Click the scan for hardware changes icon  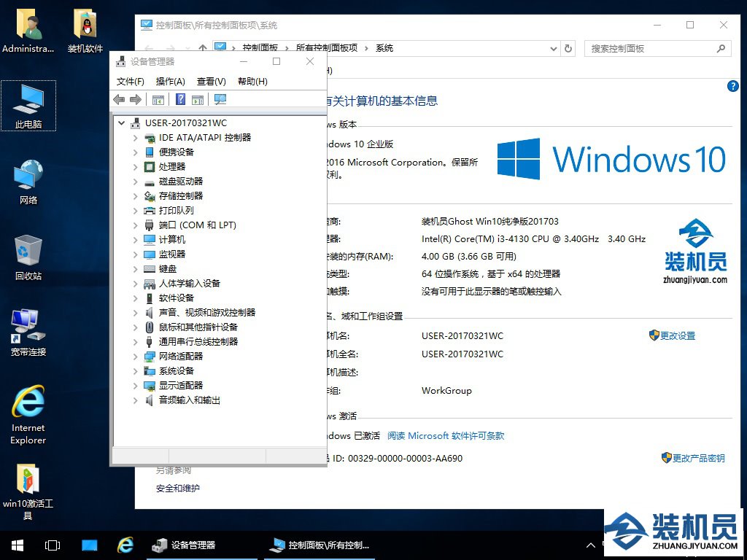click(220, 99)
